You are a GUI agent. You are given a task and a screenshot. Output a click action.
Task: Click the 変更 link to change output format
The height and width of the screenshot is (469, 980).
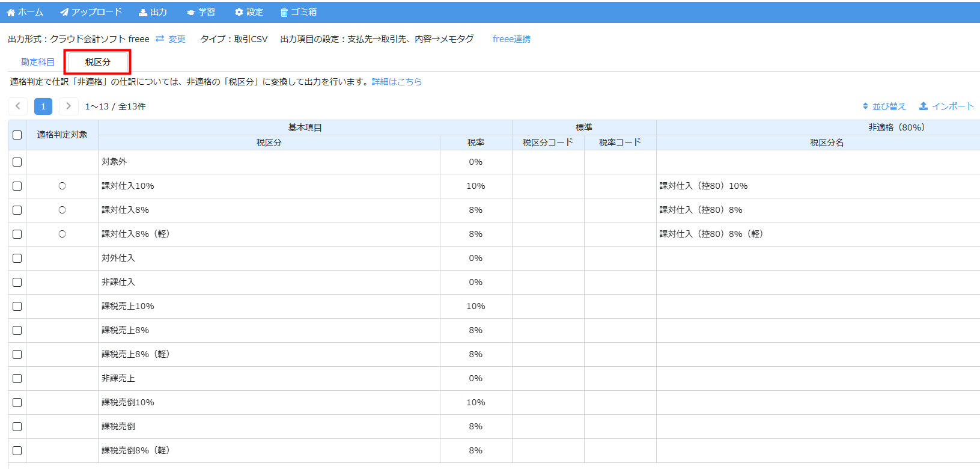click(x=171, y=39)
